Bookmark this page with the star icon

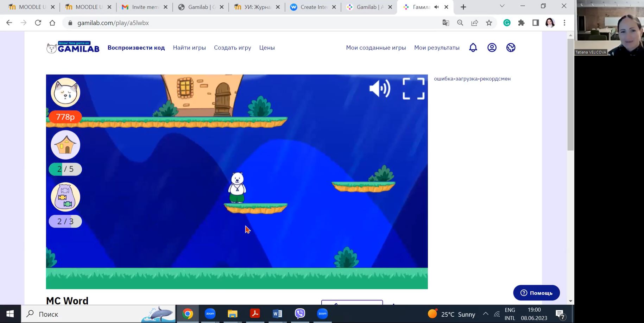click(489, 23)
